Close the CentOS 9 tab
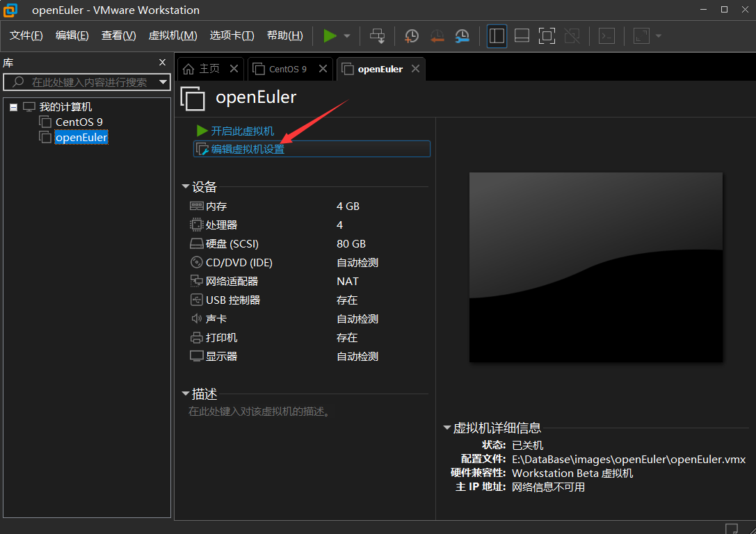This screenshot has width=756, height=534. [323, 68]
